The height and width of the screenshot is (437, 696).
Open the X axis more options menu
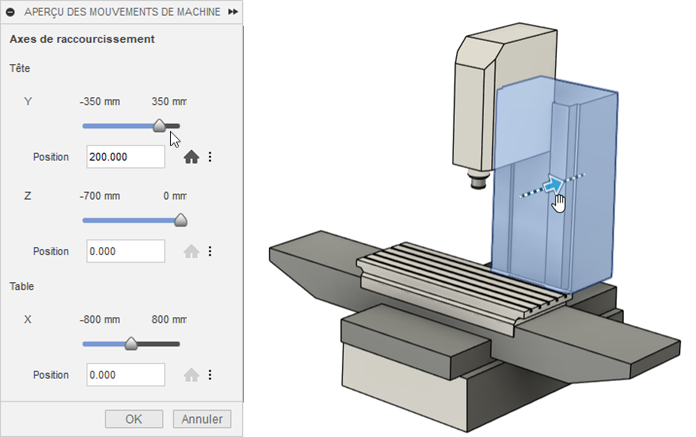point(210,375)
